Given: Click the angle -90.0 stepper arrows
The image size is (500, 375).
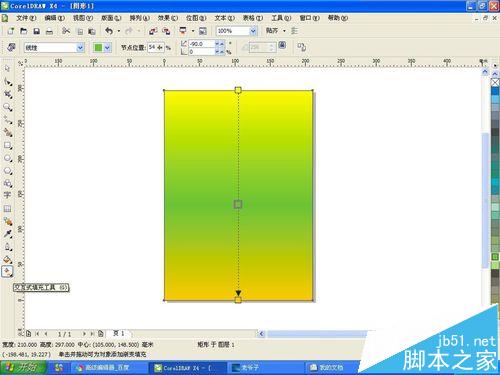Looking at the screenshot, I should click(x=219, y=44).
